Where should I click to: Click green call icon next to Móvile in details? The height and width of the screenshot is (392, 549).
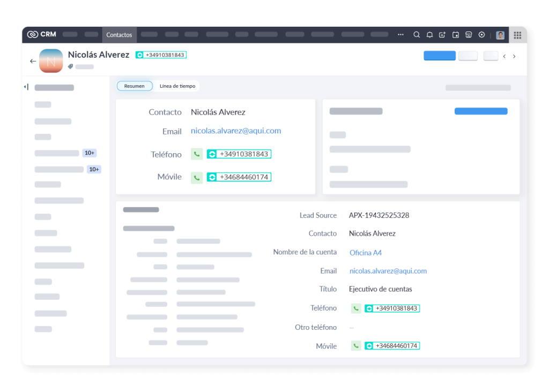point(356,346)
